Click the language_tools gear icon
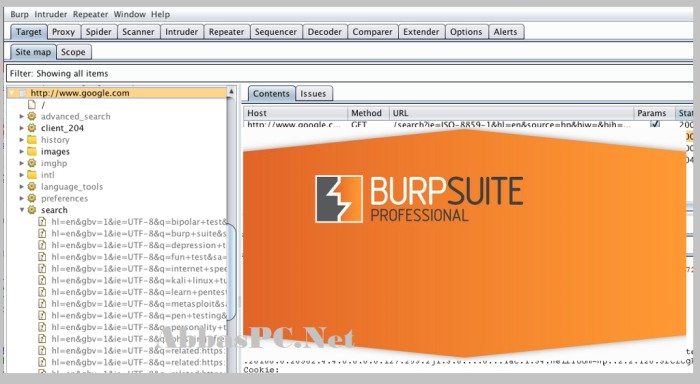Viewport: 700px width, 384px height. (32, 186)
